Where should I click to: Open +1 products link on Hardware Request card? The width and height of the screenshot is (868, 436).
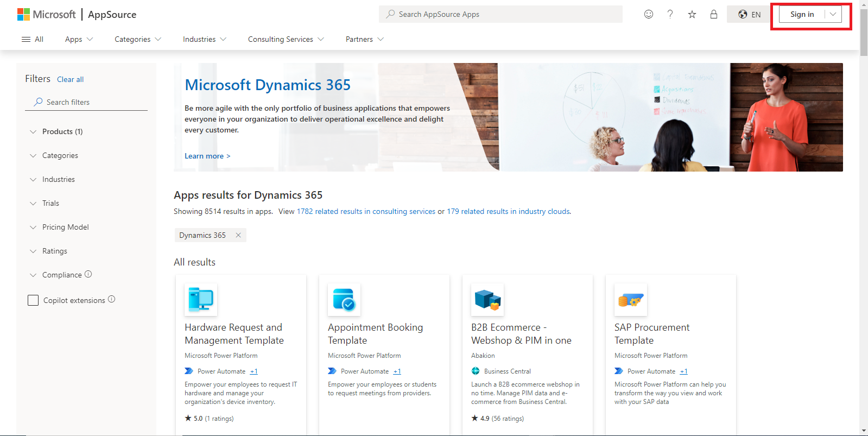(x=254, y=371)
